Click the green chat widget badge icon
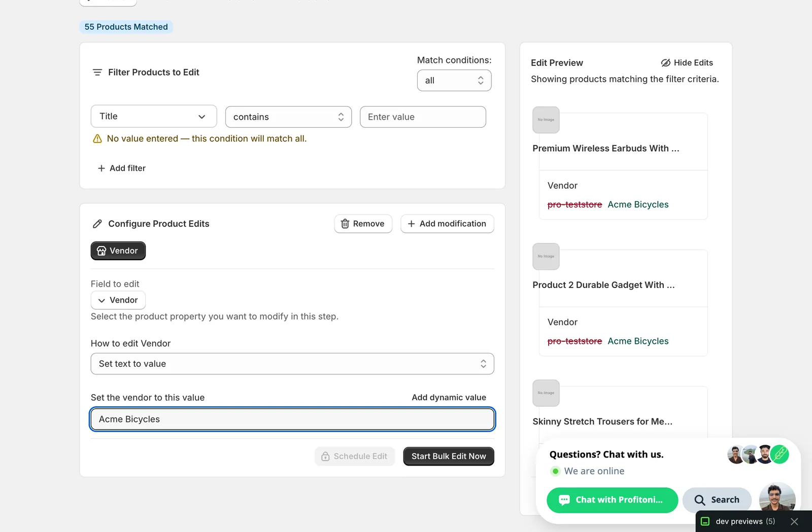Screen dimensions: 812x532 (x=780, y=454)
